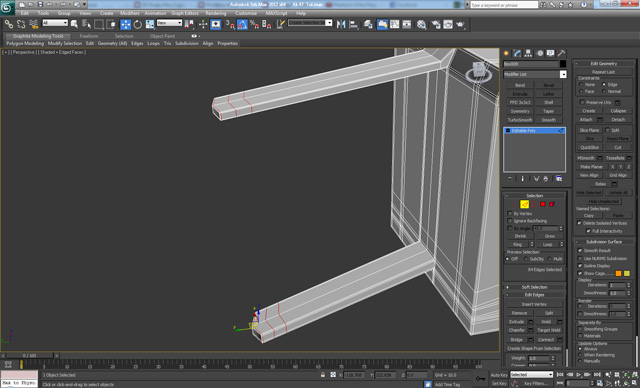Expand the Soft Selection rollout
This screenshot has height=388, width=640.
click(535, 287)
